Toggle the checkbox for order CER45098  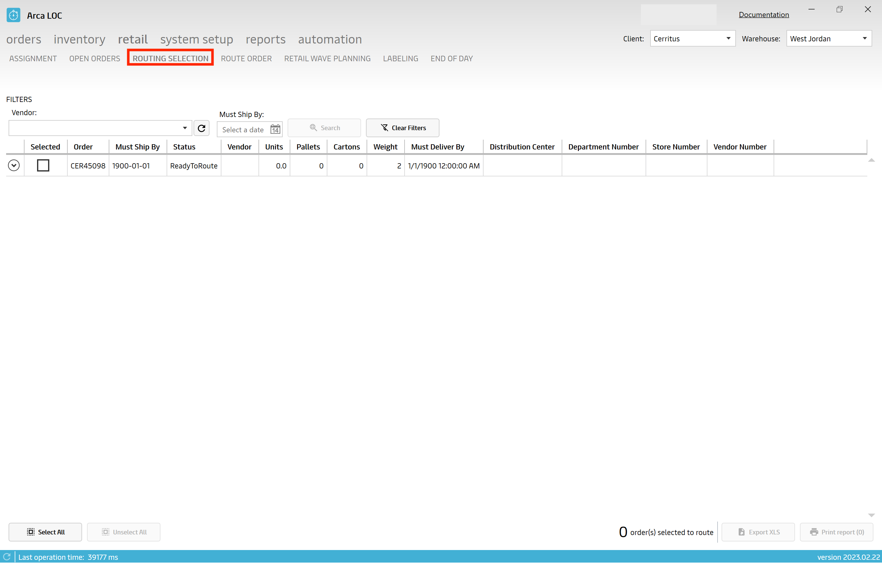pos(43,165)
